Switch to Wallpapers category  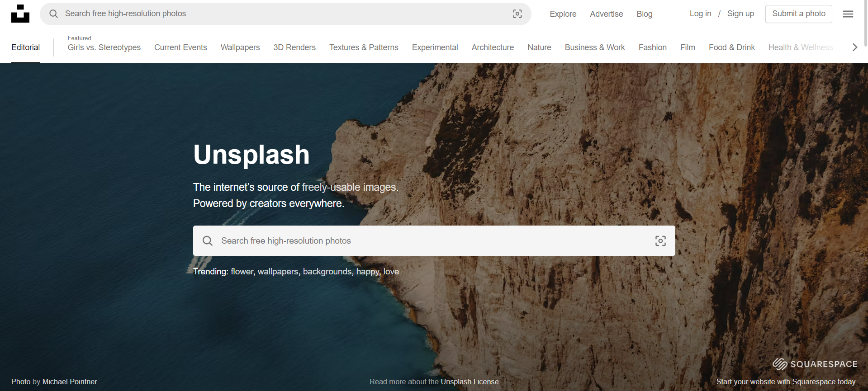click(240, 47)
